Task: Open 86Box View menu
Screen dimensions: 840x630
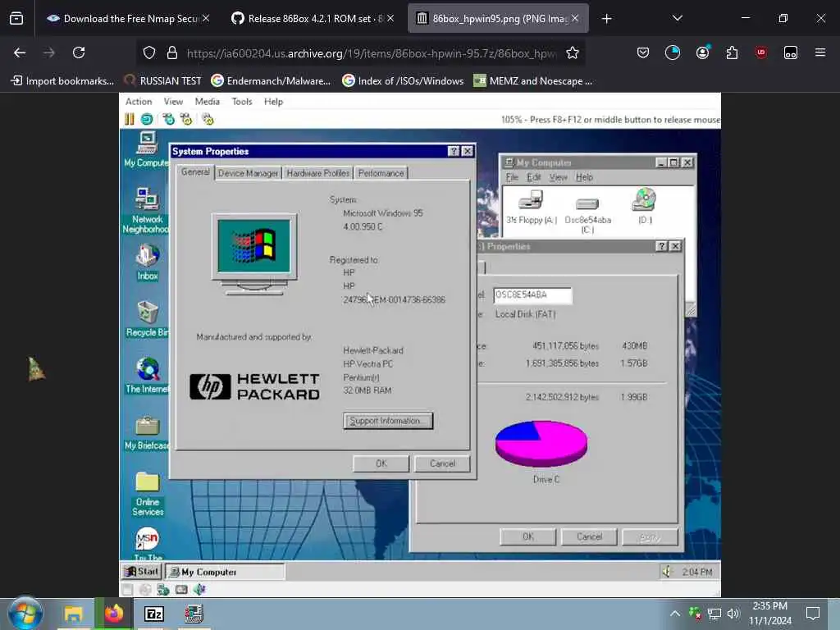Action: pyautogui.click(x=173, y=101)
